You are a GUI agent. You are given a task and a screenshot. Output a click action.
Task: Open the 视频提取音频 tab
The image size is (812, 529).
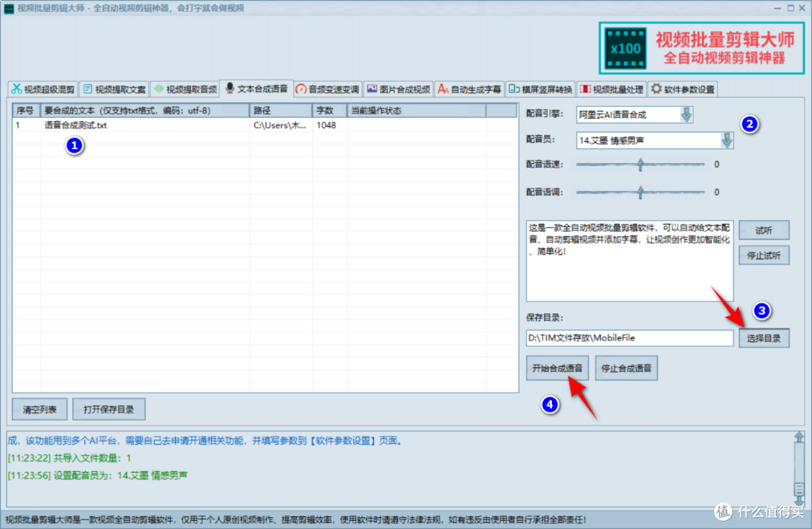click(185, 89)
